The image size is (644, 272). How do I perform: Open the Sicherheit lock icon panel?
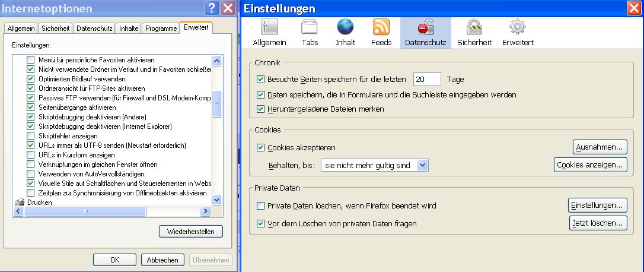[474, 28]
